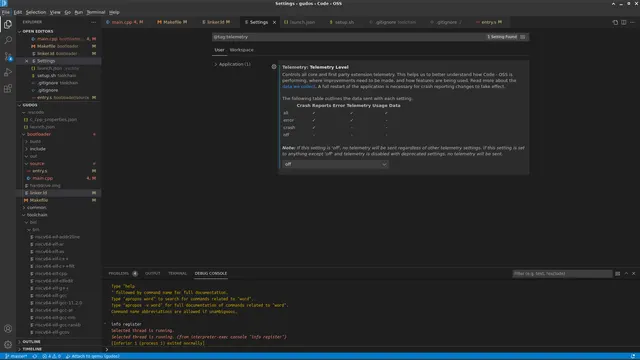Open main.cpp in the bootloader source tree
The width and height of the screenshot is (640, 360).
pyautogui.click(x=42, y=178)
